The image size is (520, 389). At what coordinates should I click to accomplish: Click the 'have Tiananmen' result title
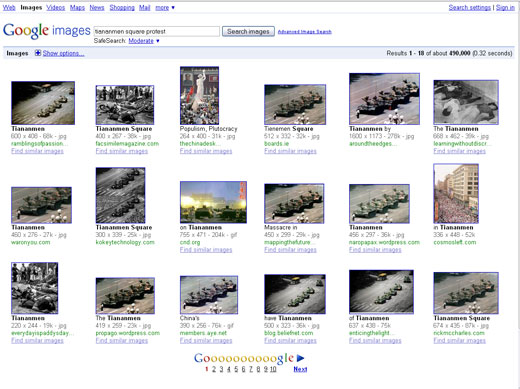tap(288, 318)
